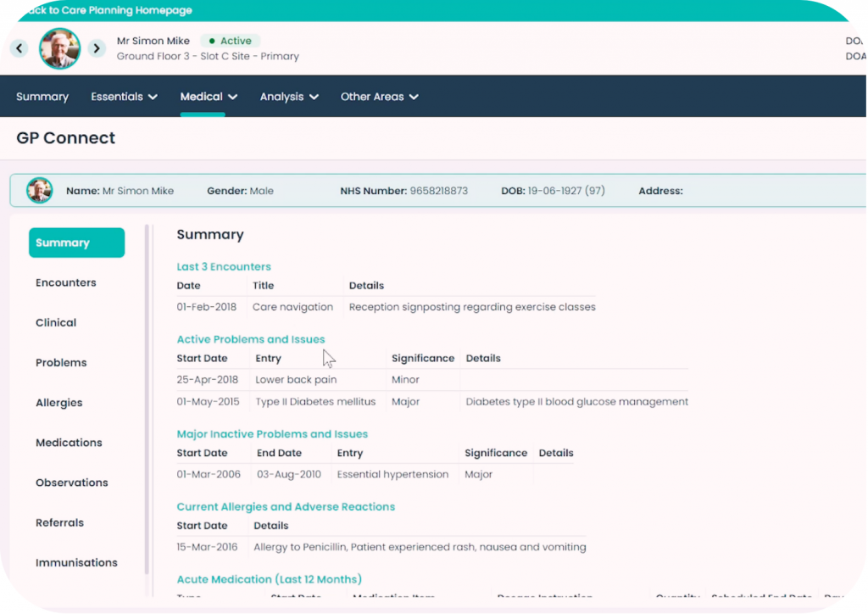Click the patient avatar in the demographics banner
868x614 pixels.
click(39, 190)
